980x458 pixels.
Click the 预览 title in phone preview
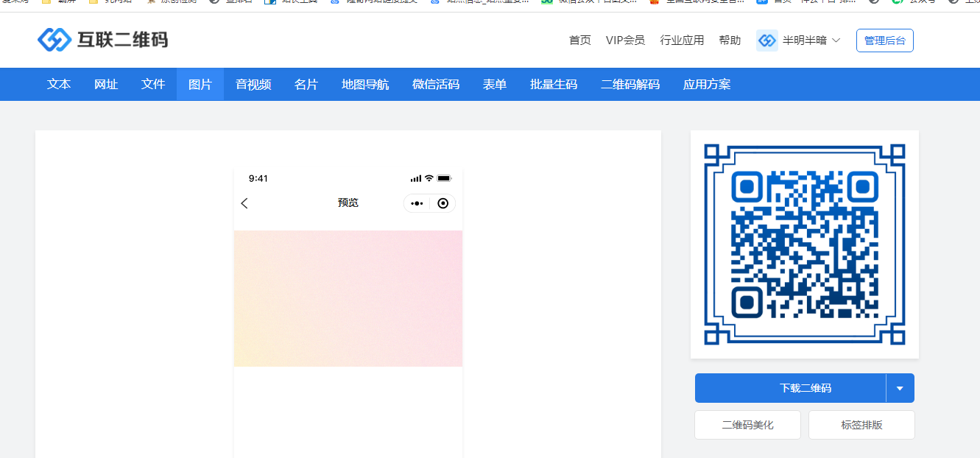click(x=348, y=203)
